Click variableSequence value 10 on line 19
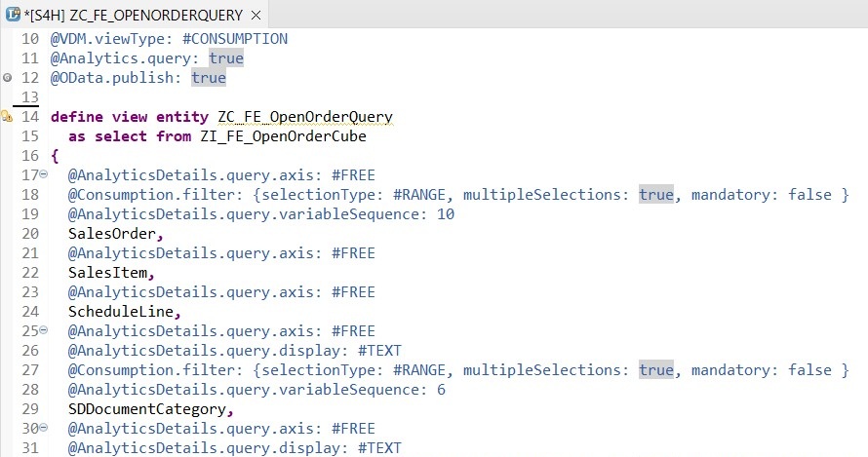868x457 pixels. (446, 214)
